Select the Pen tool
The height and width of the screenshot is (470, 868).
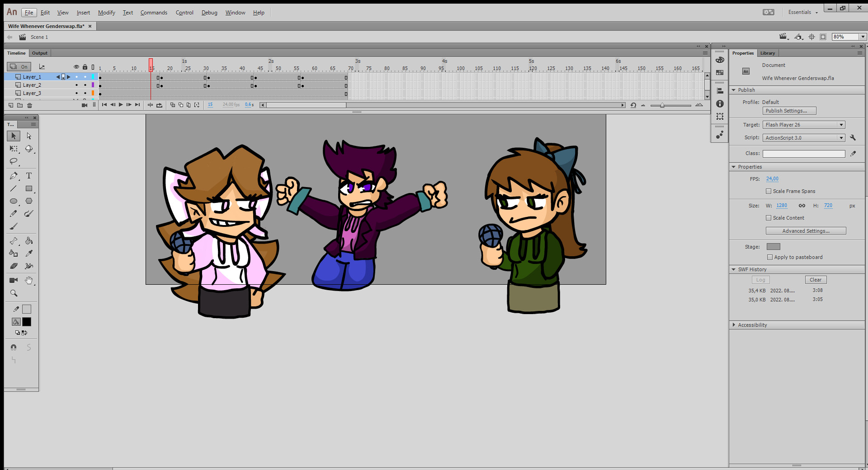[14, 176]
